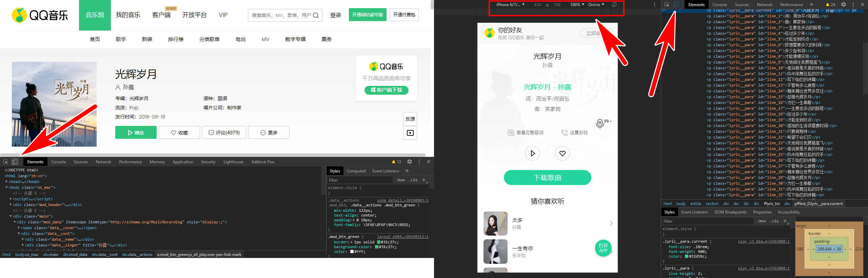
Task: Click the green 打开APP floating button
Action: click(603, 248)
